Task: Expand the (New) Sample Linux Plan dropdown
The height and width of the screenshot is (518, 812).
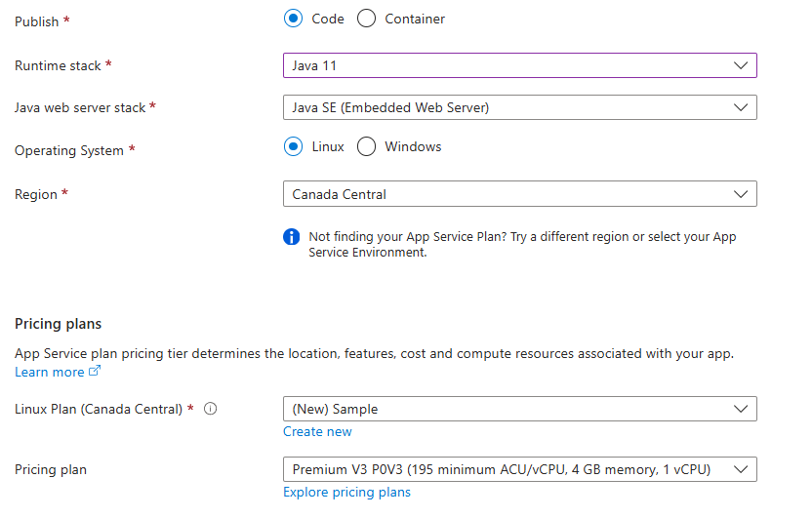Action: click(507, 409)
